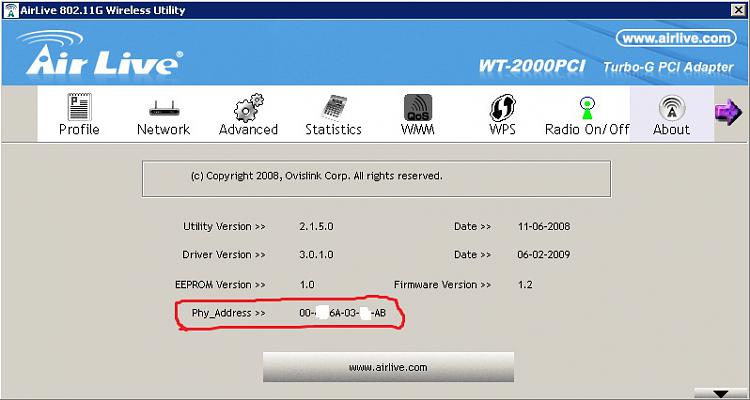The height and width of the screenshot is (400, 750).
Task: Click Turbo-G PCI Adapter label
Action: 668,67
